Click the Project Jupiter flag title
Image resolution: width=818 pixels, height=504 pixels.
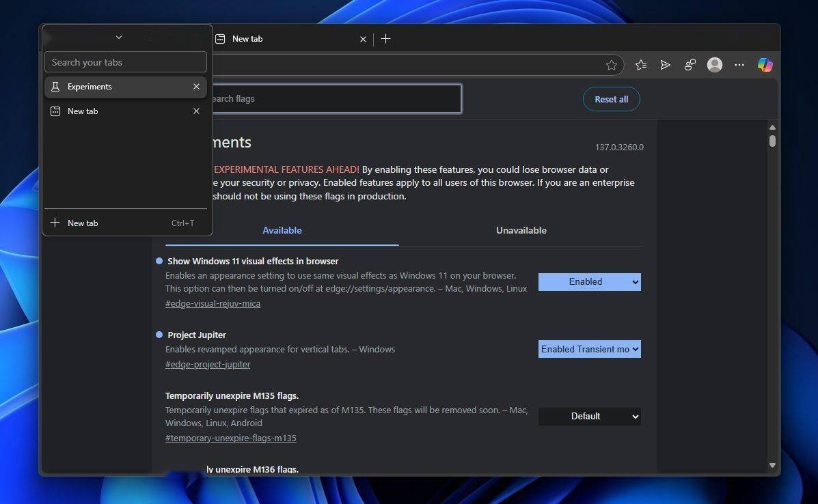197,335
